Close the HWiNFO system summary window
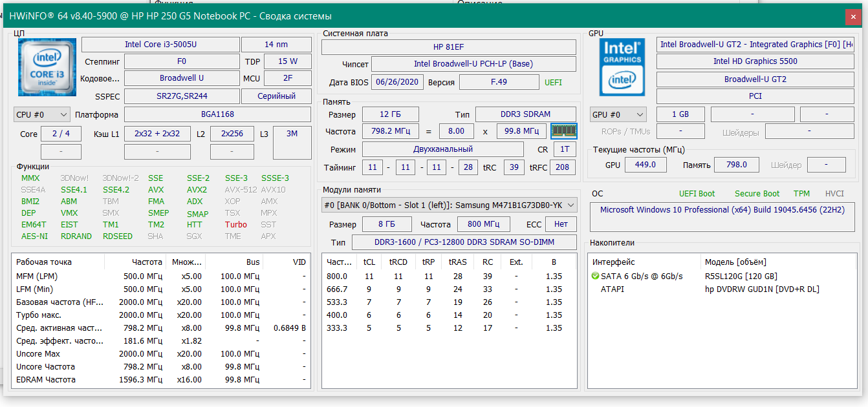Image resolution: width=868 pixels, height=407 pixels. (853, 16)
